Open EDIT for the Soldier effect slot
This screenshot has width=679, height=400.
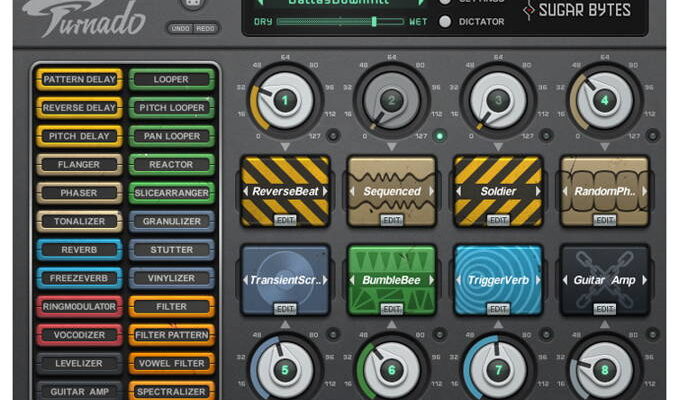tap(497, 220)
